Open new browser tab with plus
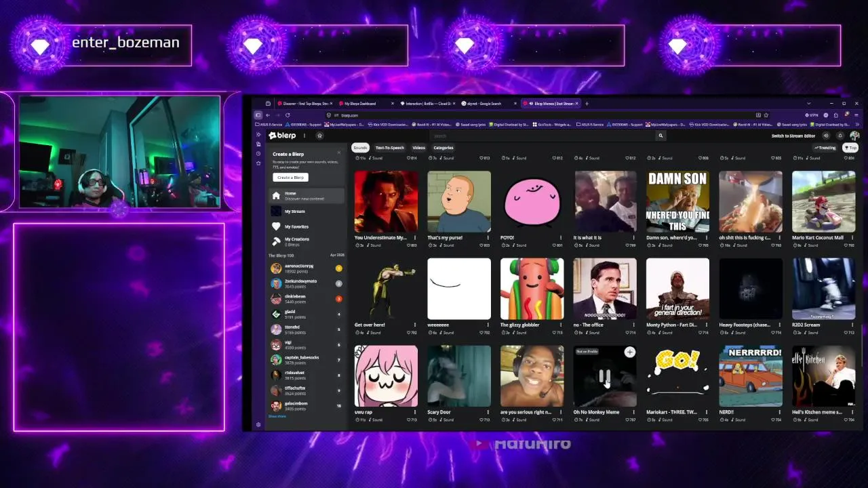Screen dimensions: 868x488 (x=587, y=104)
